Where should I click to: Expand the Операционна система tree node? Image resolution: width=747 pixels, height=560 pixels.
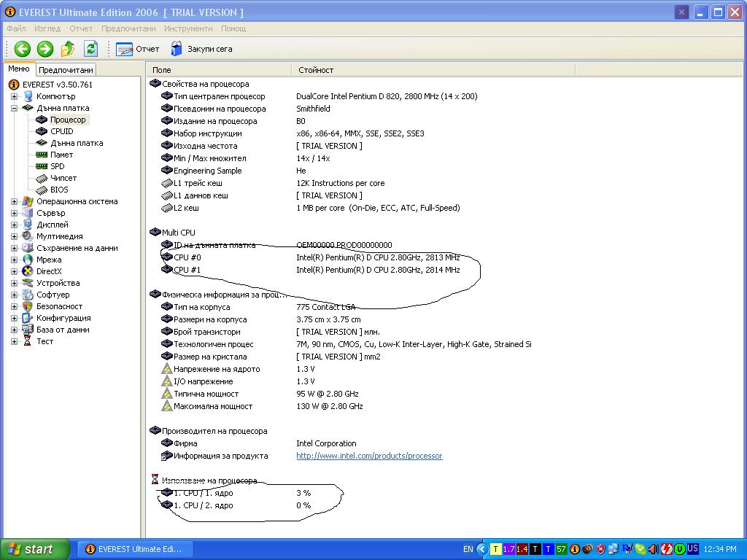coord(14,201)
